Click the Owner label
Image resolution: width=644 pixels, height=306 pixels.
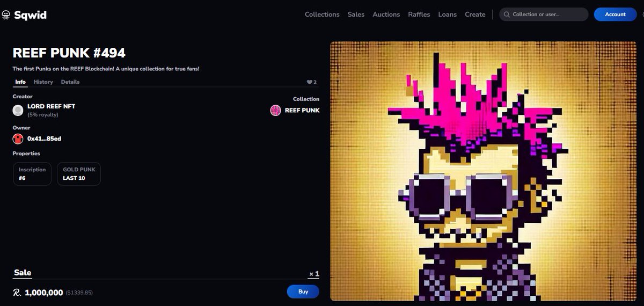21,128
